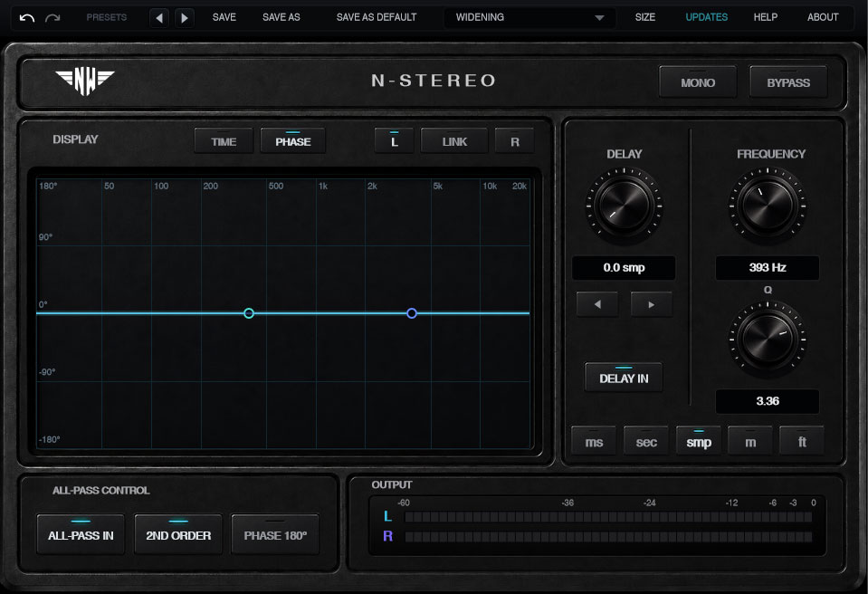Viewport: 868px width, 594px height.
Task: Select ft (feet) delay unit
Action: [802, 441]
